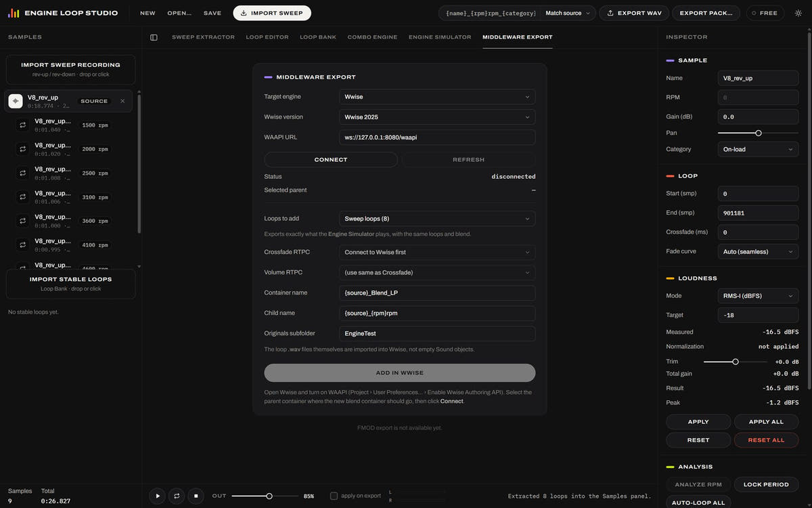This screenshot has height=508, width=812.
Task: Open the Target engine dropdown
Action: [x=437, y=97]
